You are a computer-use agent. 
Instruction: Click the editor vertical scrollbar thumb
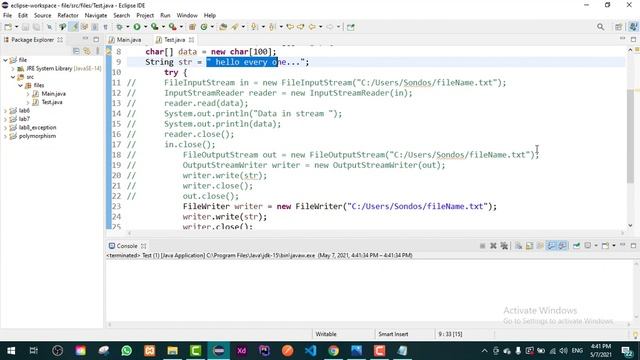pos(631,136)
